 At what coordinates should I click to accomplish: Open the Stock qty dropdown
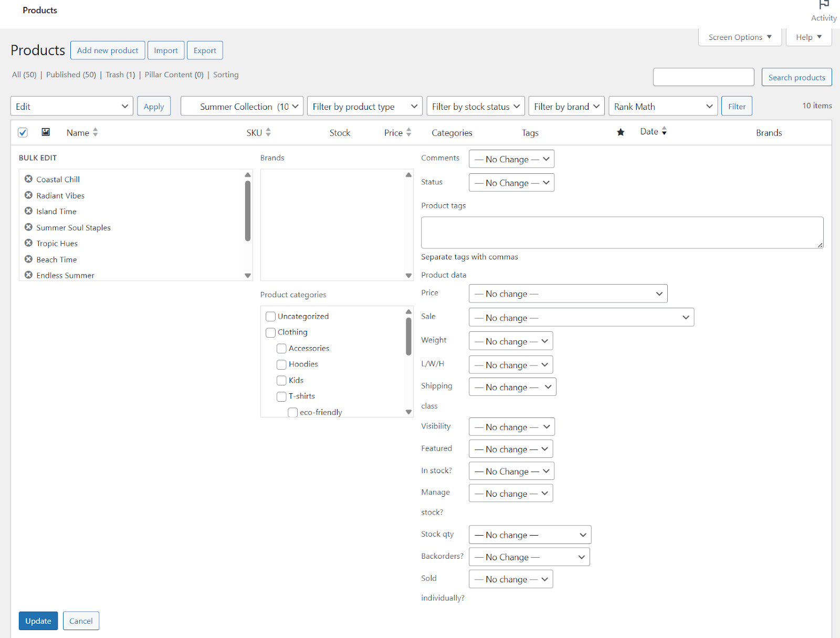click(x=530, y=535)
